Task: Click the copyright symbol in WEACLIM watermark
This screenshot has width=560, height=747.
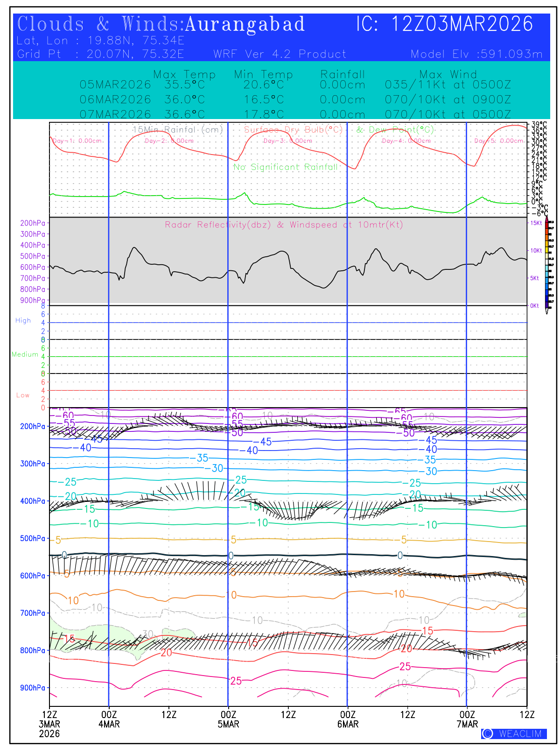Action: click(488, 733)
